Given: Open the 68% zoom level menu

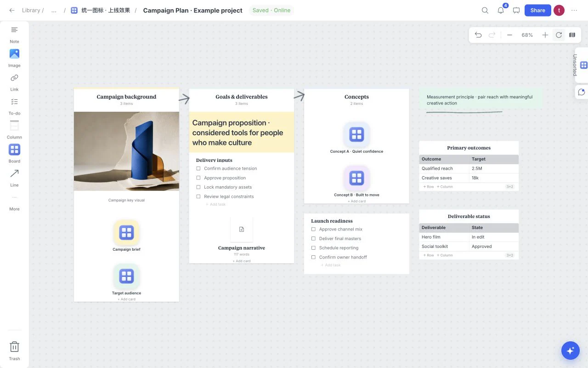Looking at the screenshot, I should coord(527,35).
